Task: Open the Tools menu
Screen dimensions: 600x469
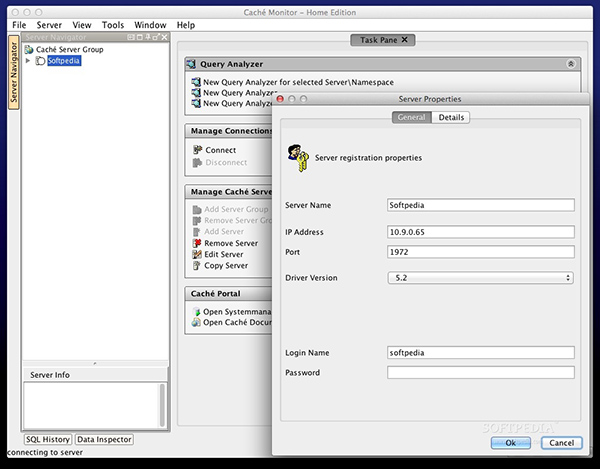Action: (113, 25)
